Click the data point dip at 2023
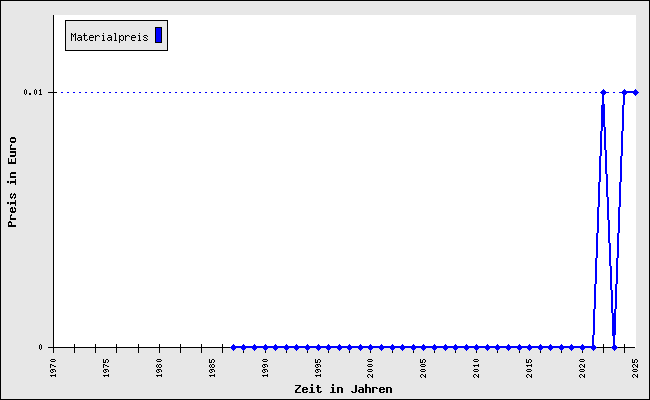The image size is (650, 400). tap(614, 347)
